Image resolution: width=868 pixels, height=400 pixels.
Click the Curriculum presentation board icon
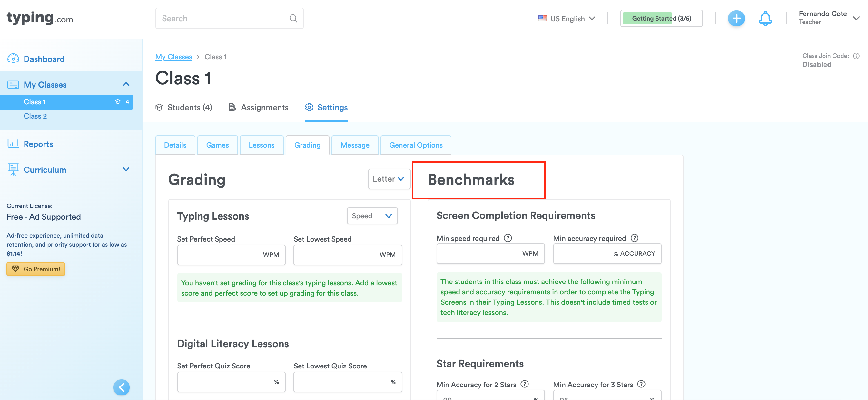(x=13, y=169)
